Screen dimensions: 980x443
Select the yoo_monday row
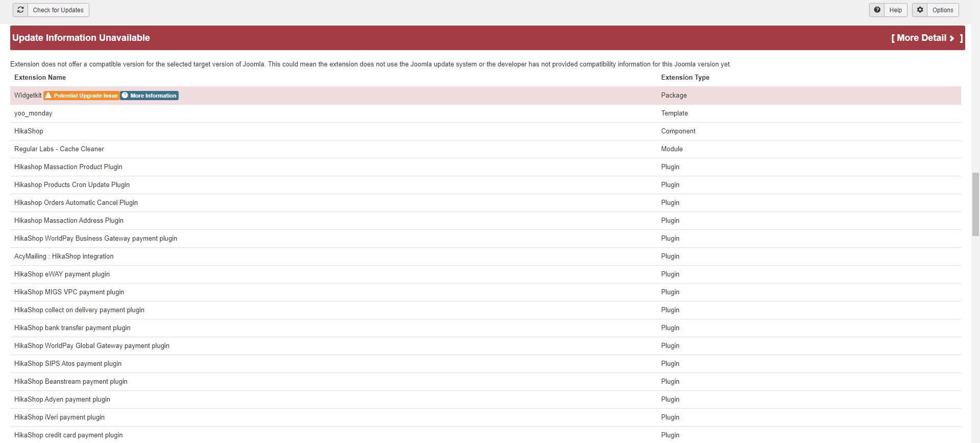(x=485, y=113)
